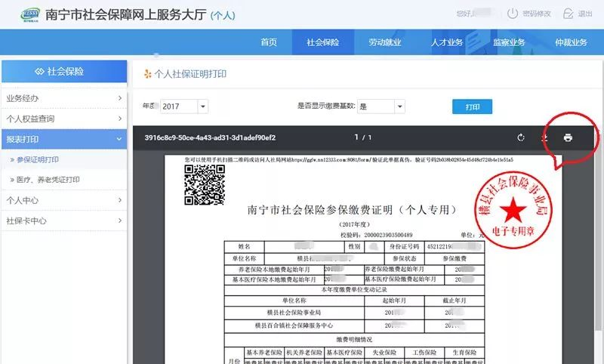Click the printer icon in PDF toolbar

[x=568, y=137]
